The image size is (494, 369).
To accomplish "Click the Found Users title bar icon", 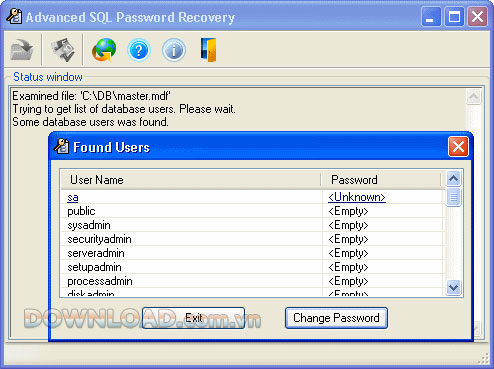I will (x=61, y=146).
